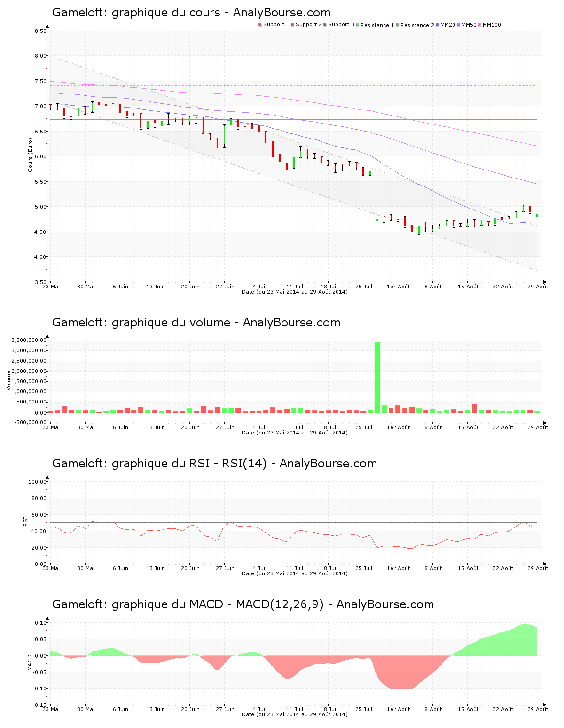Click 100.00 on the RSI axis
564x728 pixels.
pyautogui.click(x=38, y=482)
